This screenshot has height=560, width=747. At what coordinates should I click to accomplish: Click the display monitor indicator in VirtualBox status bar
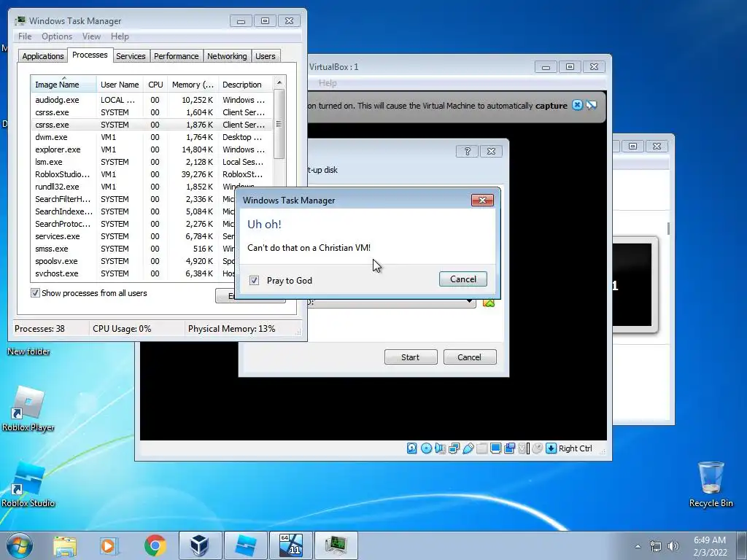pyautogui.click(x=495, y=448)
